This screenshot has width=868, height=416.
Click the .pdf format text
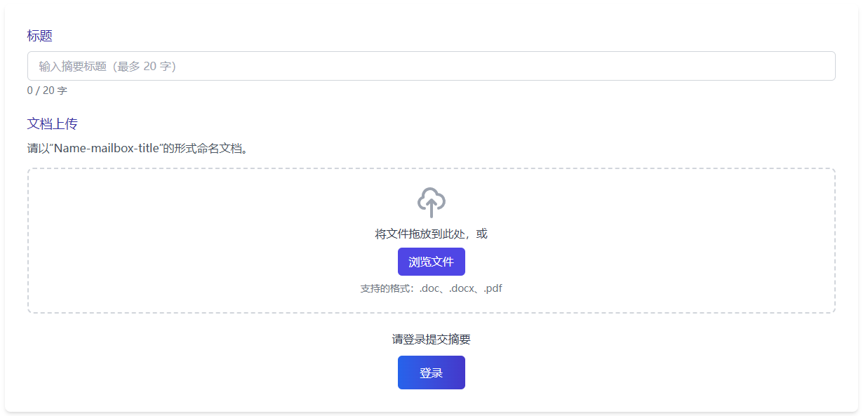click(x=493, y=288)
